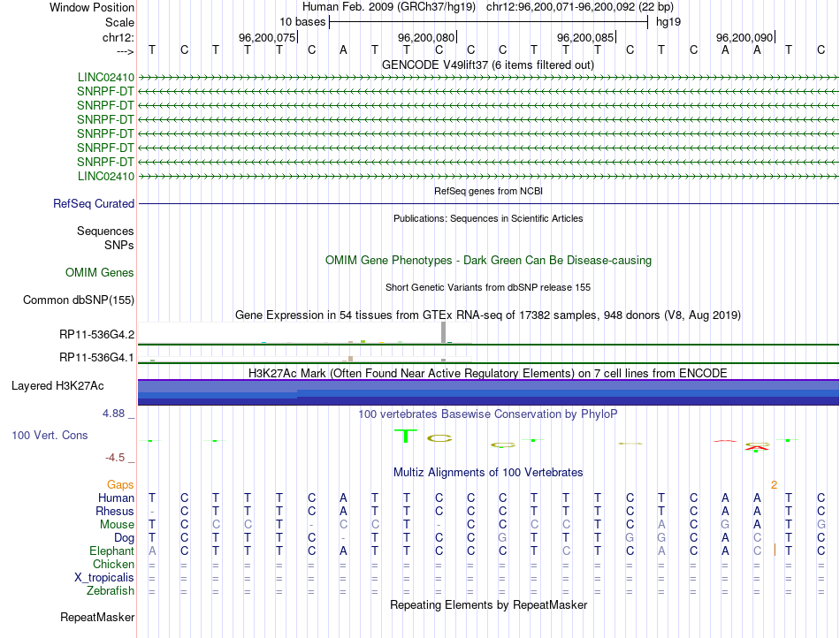Click the hg19 label beside the scale bar

pos(668,22)
